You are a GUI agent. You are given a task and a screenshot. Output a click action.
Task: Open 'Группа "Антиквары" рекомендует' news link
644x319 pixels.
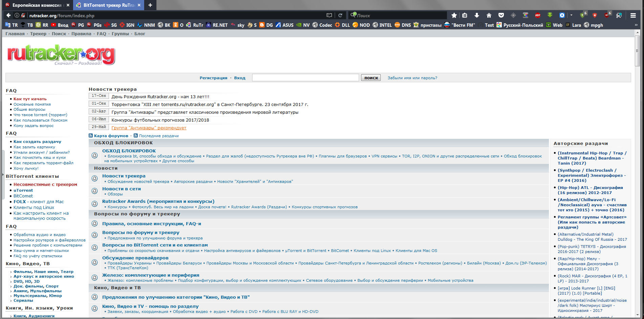(149, 128)
